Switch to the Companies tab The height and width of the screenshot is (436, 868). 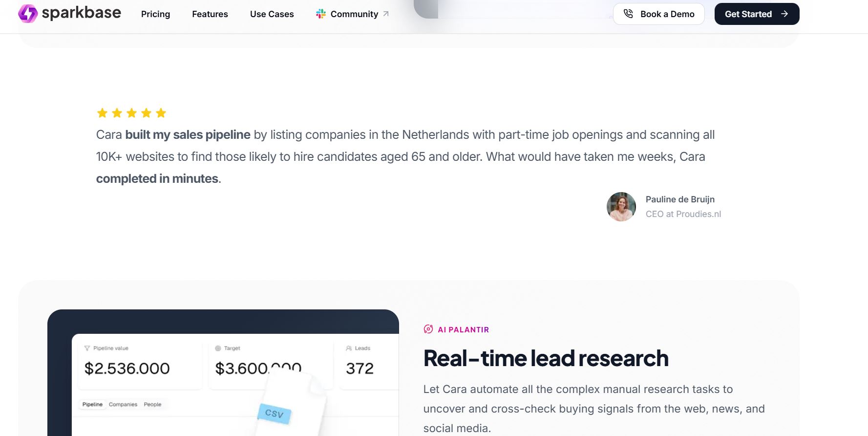123,404
